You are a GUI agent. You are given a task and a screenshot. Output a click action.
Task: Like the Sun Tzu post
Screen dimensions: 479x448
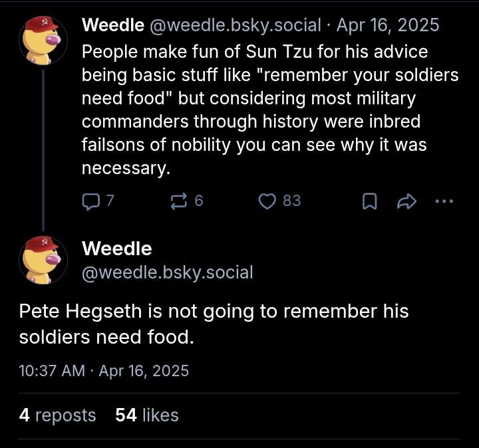pyautogui.click(x=267, y=201)
